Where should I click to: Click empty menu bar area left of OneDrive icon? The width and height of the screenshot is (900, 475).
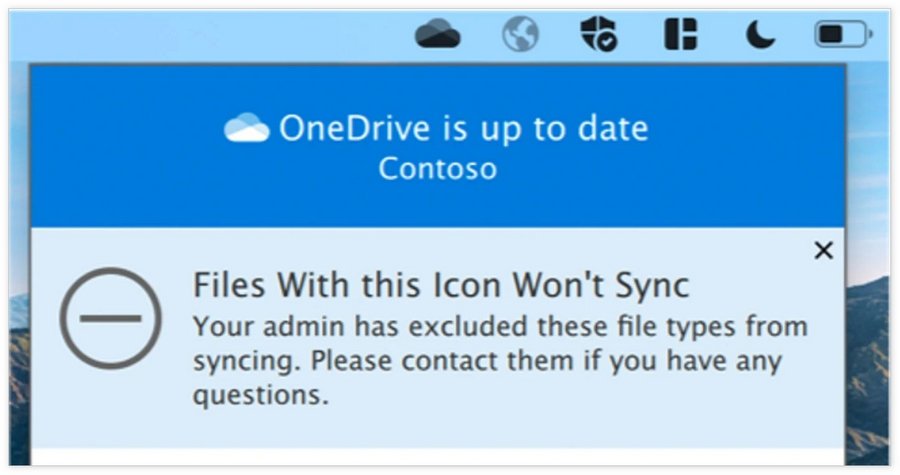pyautogui.click(x=200, y=35)
